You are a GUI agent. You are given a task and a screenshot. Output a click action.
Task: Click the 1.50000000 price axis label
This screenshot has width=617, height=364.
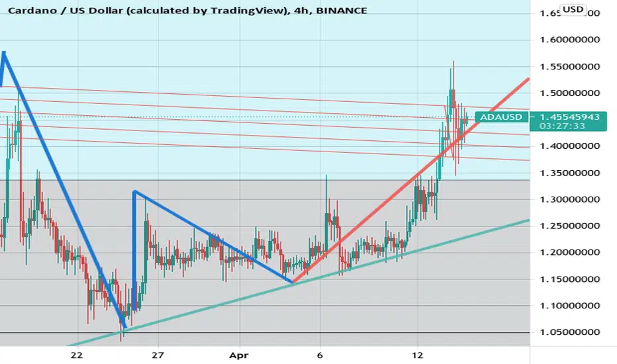(x=570, y=93)
